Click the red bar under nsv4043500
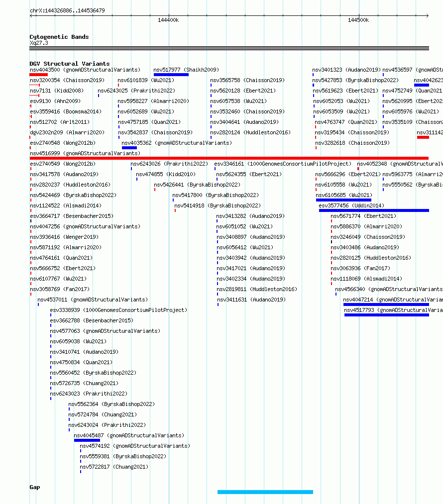Screen dimensions: 443x504 39,75
